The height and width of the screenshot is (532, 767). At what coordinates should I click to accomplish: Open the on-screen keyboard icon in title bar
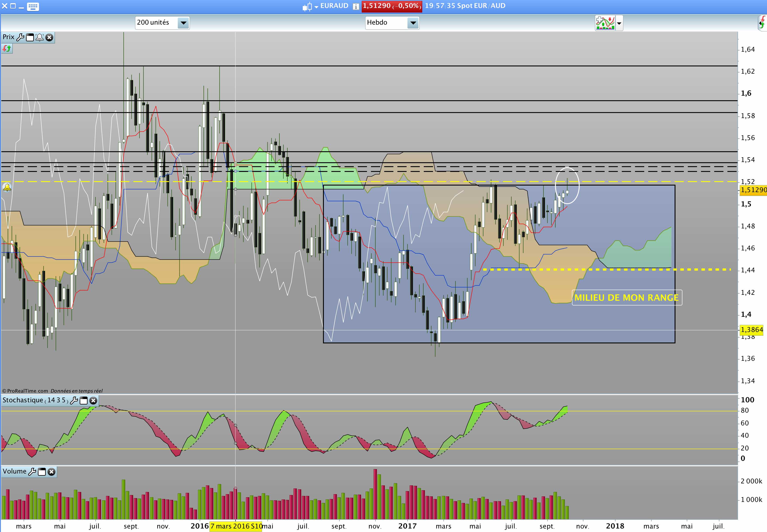[x=33, y=6]
